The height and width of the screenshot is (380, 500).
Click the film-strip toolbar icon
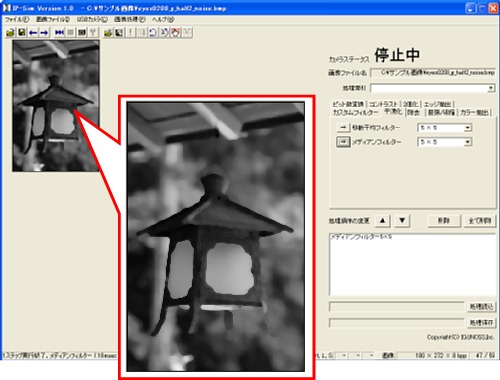pyautogui.click(x=82, y=32)
